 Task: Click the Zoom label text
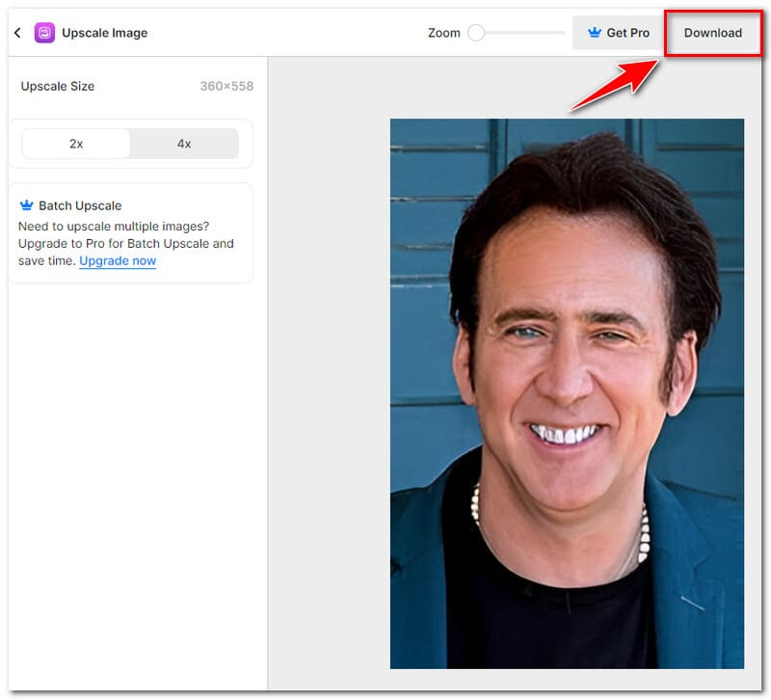tap(444, 33)
